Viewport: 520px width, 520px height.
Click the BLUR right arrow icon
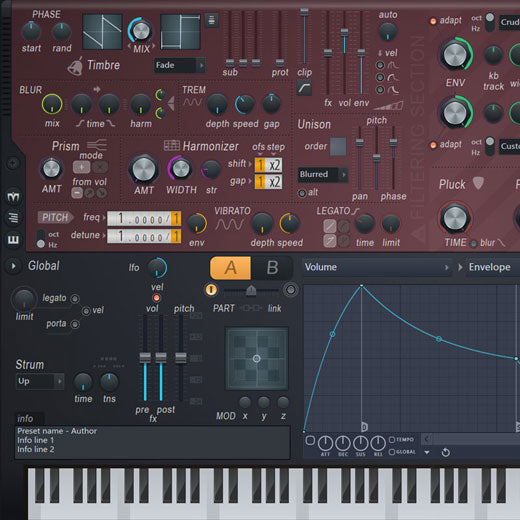(97, 89)
